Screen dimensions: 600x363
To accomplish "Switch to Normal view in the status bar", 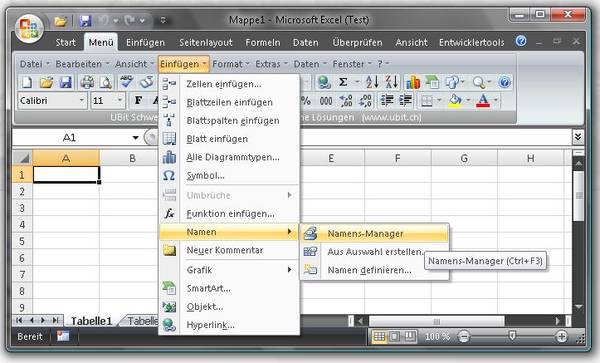I will click(379, 337).
